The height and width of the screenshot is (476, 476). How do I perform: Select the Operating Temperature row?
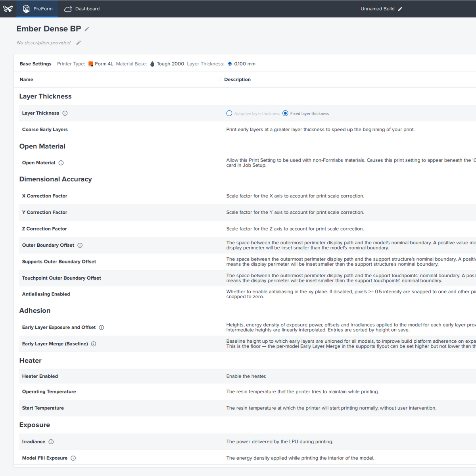tap(248, 392)
